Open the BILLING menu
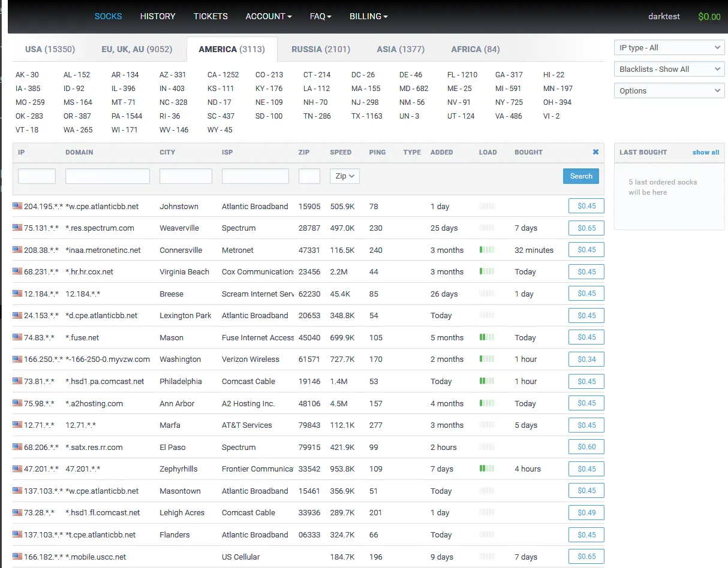Screen dimensions: 728x568 pos(368,16)
